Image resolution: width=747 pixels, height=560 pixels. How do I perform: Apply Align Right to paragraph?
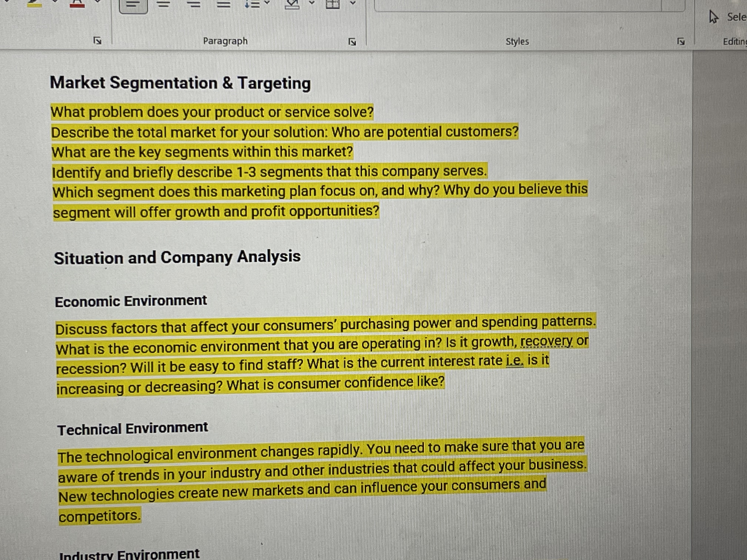[194, 4]
